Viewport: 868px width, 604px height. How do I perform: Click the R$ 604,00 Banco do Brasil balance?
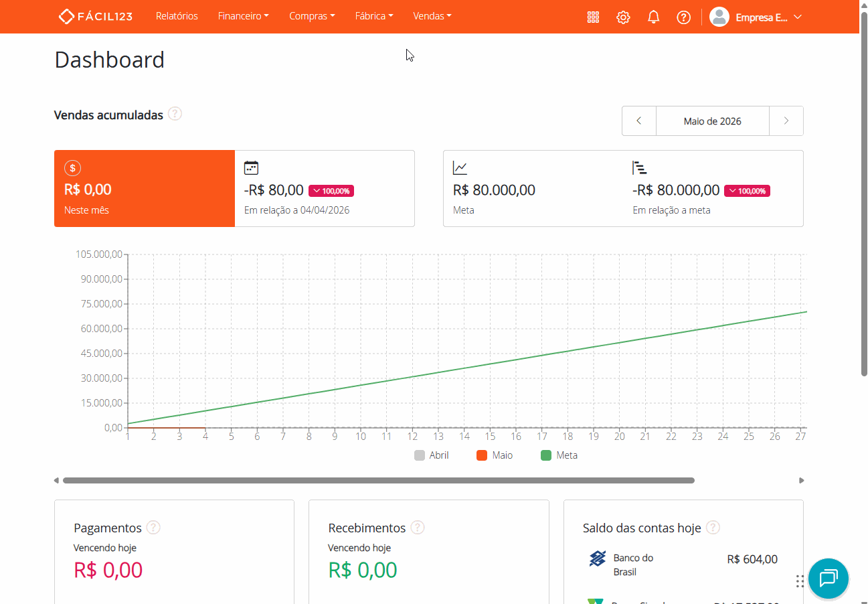752,559
